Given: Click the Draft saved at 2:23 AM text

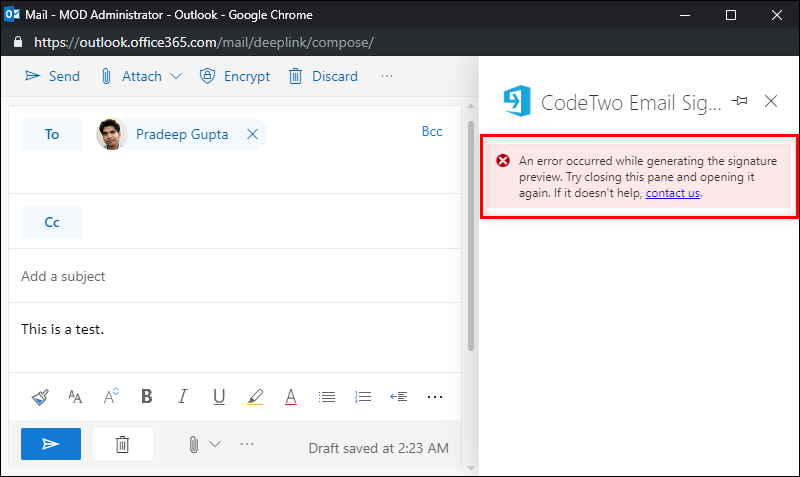Looking at the screenshot, I should [x=379, y=448].
